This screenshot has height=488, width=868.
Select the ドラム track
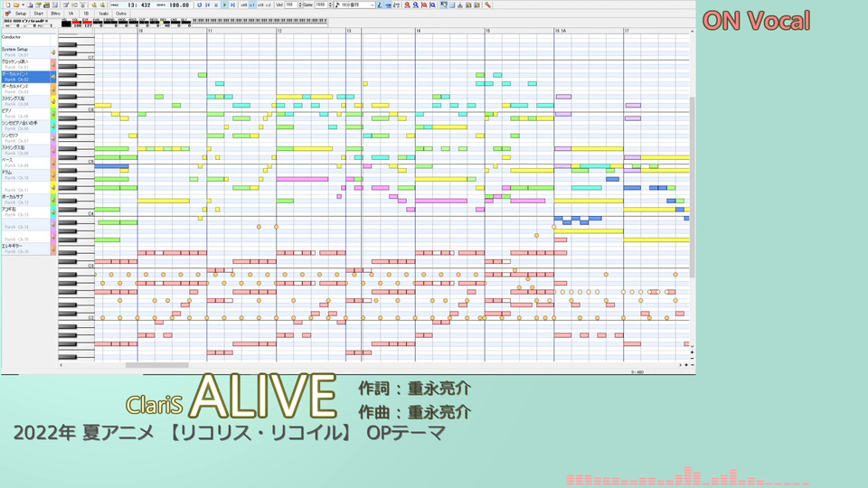(x=26, y=174)
